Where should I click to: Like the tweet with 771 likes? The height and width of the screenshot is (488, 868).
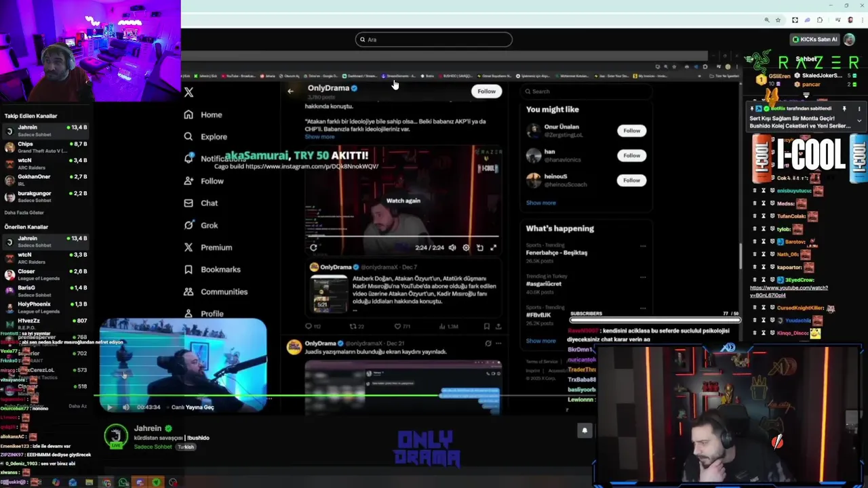coord(402,326)
